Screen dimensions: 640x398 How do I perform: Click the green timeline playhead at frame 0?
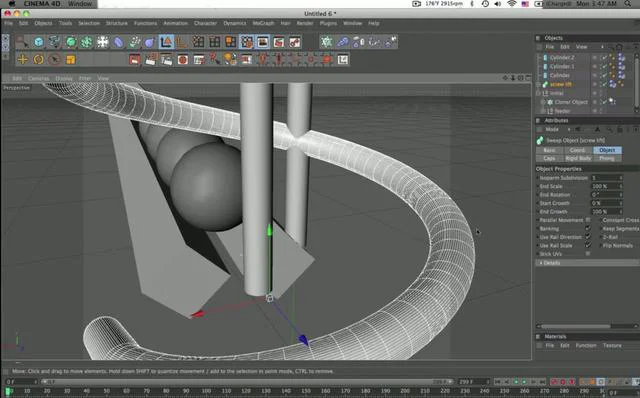pos(8,391)
